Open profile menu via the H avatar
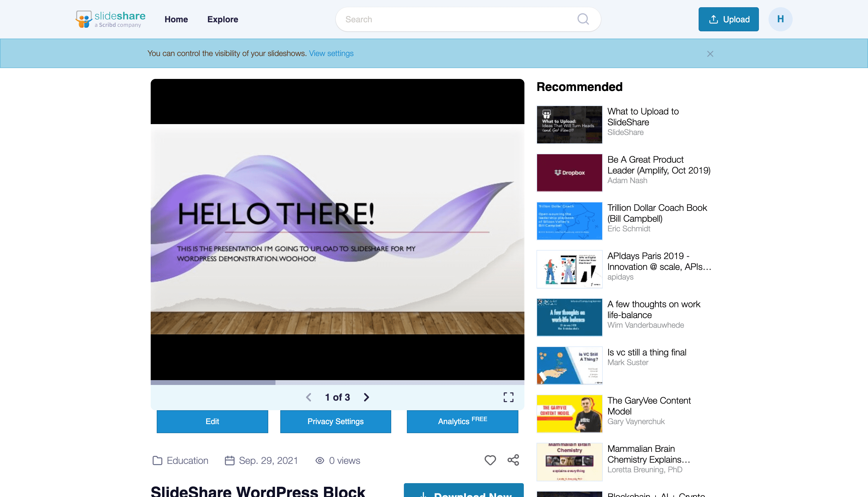The width and height of the screenshot is (868, 497). [x=780, y=19]
